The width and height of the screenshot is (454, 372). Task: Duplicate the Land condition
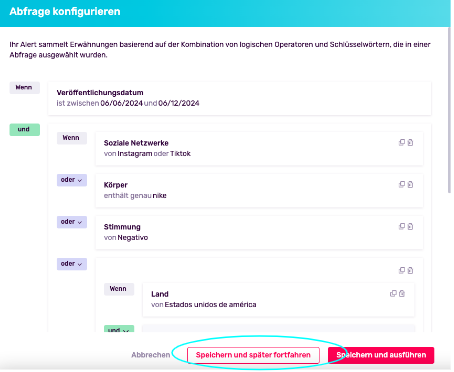point(393,294)
